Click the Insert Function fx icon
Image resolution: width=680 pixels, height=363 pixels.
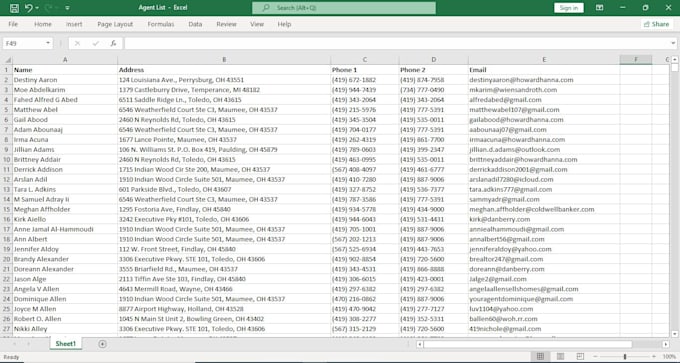click(113, 43)
